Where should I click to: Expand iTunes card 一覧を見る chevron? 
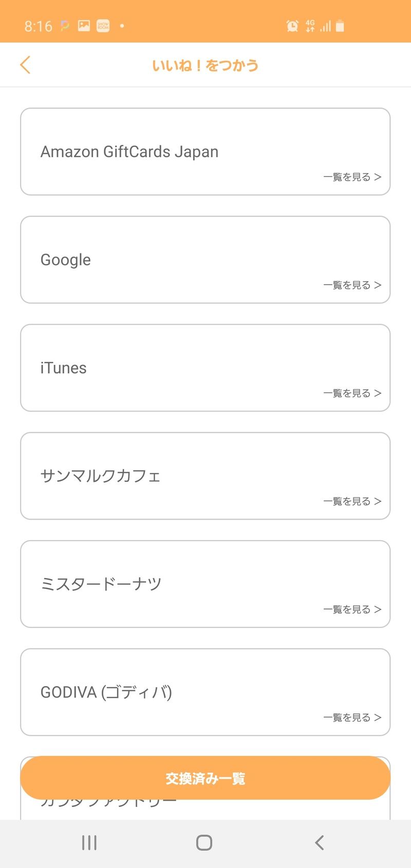[378, 393]
